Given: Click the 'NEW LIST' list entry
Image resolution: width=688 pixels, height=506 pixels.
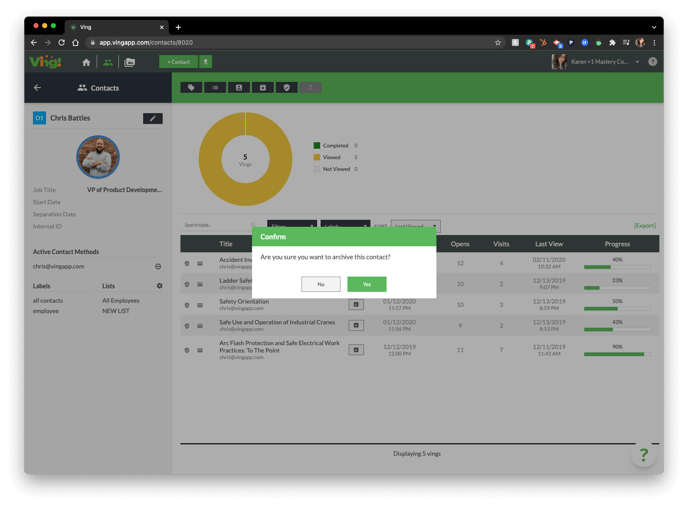Looking at the screenshot, I should [116, 311].
